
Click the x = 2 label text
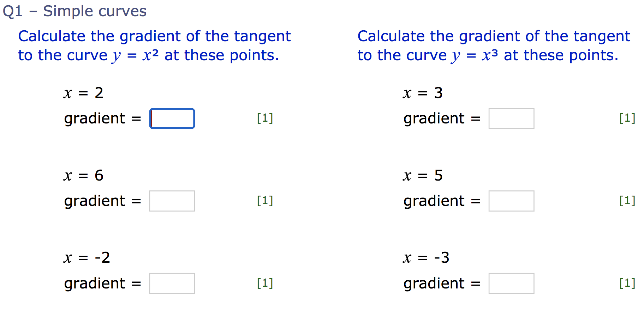pyautogui.click(x=83, y=93)
